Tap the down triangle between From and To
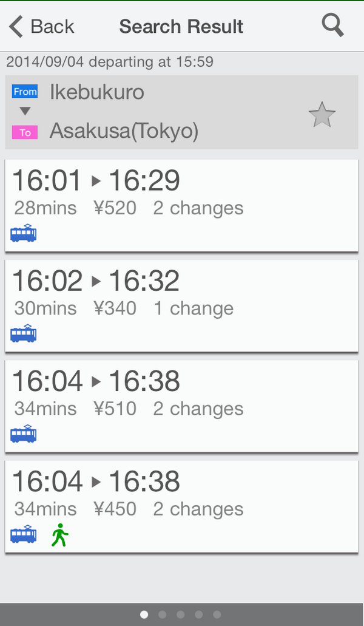The height and width of the screenshot is (626, 364). (25, 112)
